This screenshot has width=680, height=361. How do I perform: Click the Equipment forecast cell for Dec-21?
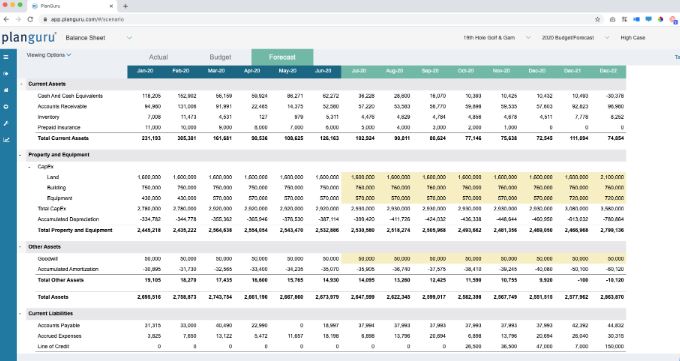[572, 198]
